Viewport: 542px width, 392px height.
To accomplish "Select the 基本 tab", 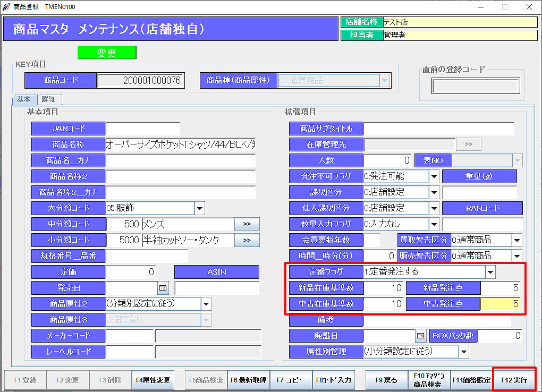I will tap(24, 99).
